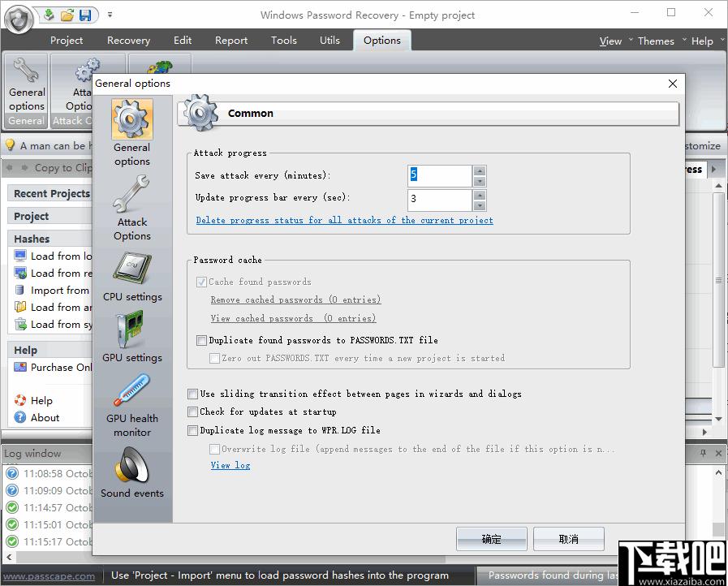This screenshot has width=728, height=586.
Task: Enable Duplicate found passwords to PASSWORDS.TXT file
Action: 201,340
